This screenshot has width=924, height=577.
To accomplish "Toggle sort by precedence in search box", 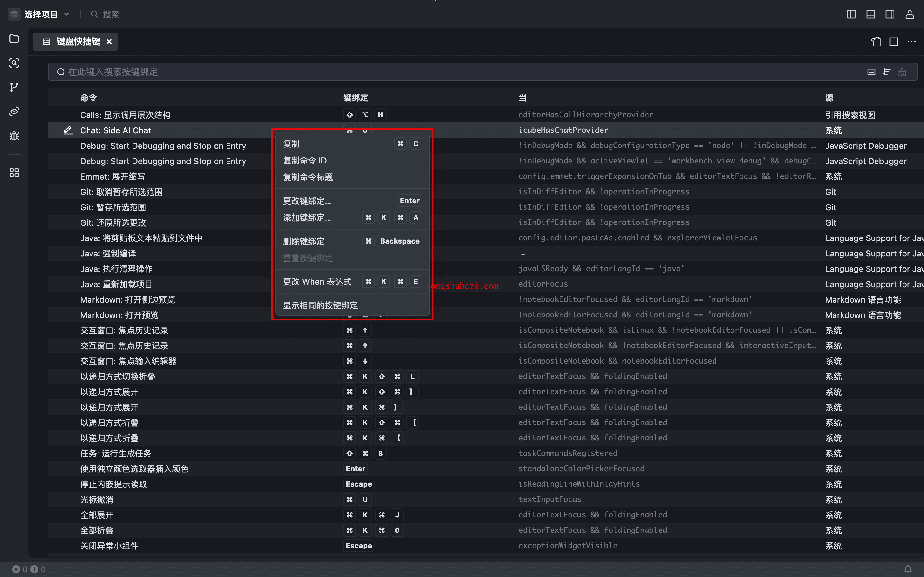I will pos(886,72).
